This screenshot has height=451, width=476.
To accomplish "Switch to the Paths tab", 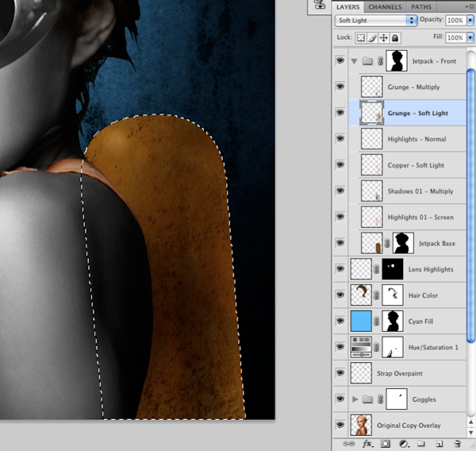I will tap(421, 6).
